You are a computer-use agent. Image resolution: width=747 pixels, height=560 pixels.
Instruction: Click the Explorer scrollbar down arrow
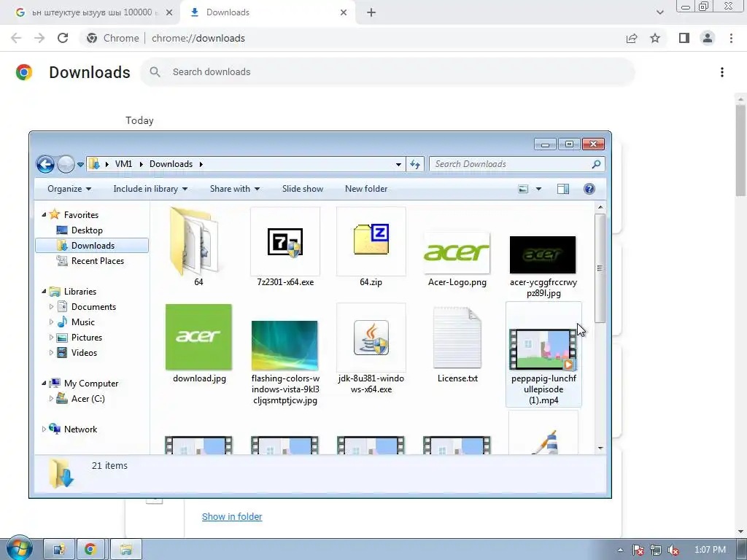point(600,448)
